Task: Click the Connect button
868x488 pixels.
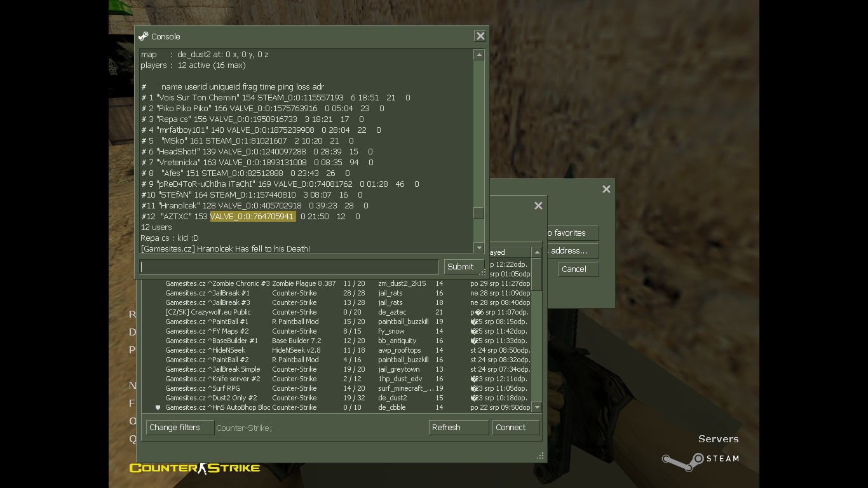Action: tap(516, 428)
